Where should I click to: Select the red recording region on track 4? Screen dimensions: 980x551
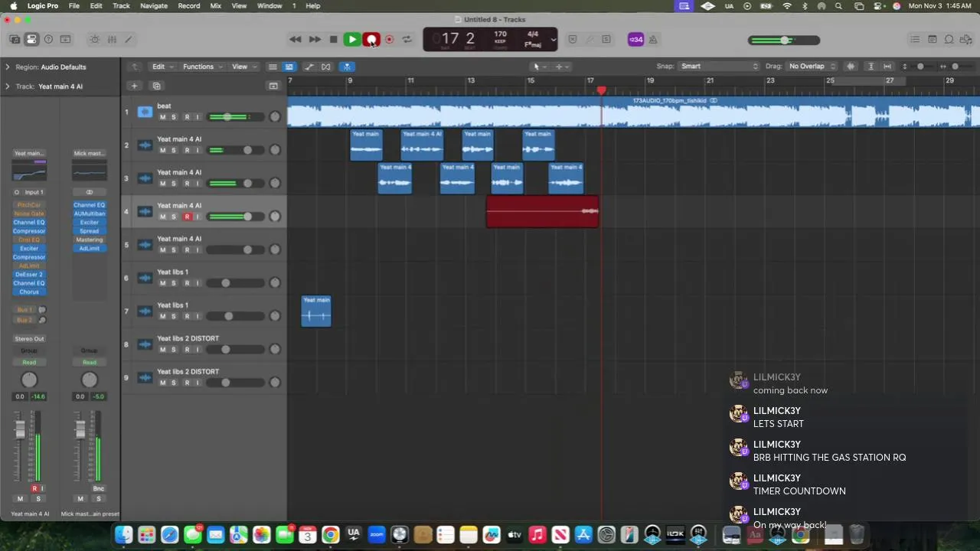542,212
